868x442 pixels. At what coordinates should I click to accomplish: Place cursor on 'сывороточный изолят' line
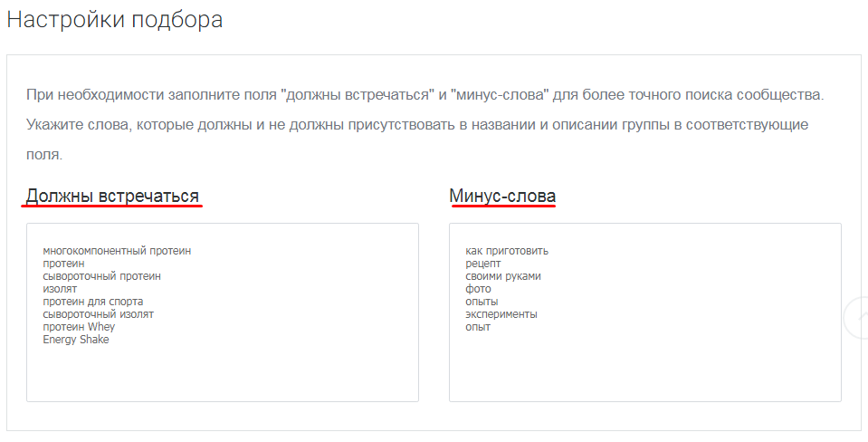click(98, 314)
